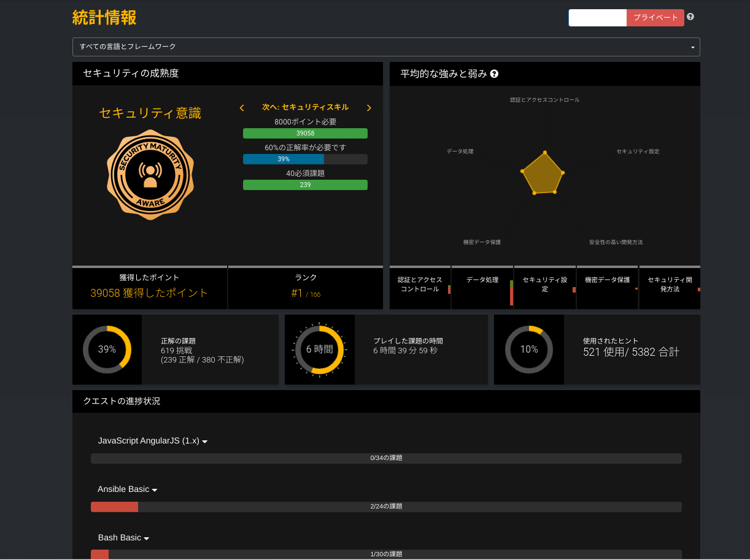Click the 統計情報 page title

pyautogui.click(x=104, y=18)
